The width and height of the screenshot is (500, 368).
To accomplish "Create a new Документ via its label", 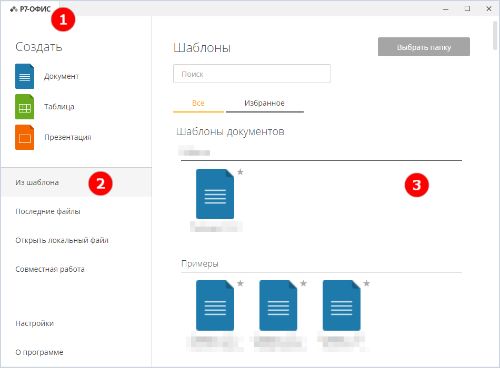I will [61, 76].
